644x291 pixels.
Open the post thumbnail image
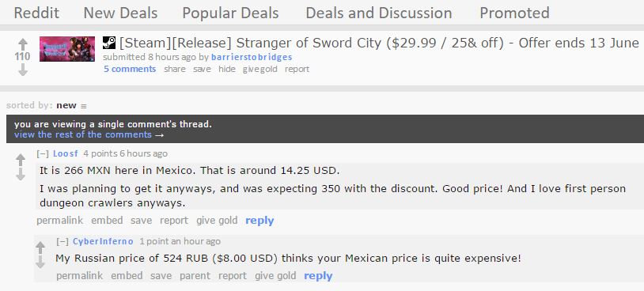(x=67, y=49)
